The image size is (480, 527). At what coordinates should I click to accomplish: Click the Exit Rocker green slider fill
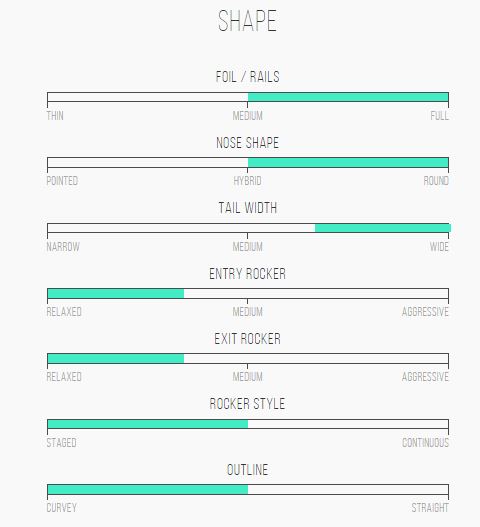(x=116, y=359)
